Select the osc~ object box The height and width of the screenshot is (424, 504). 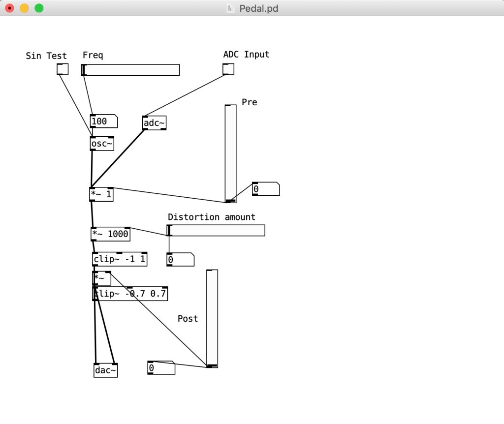102,144
